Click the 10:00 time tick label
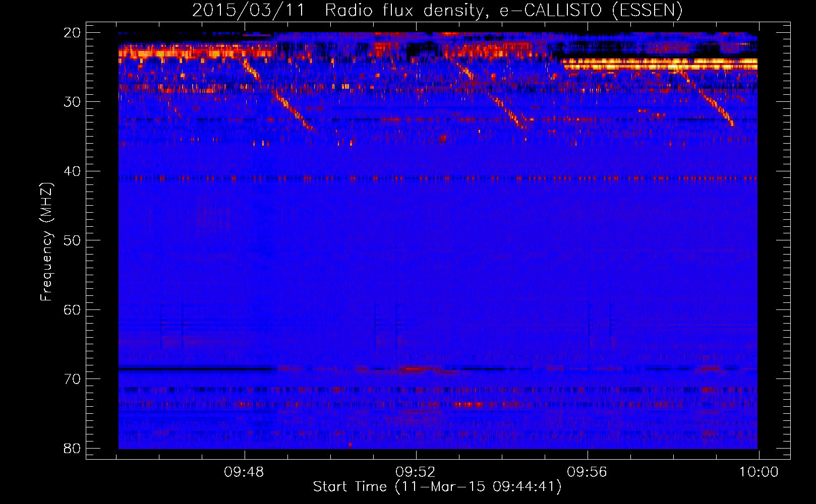 [759, 472]
